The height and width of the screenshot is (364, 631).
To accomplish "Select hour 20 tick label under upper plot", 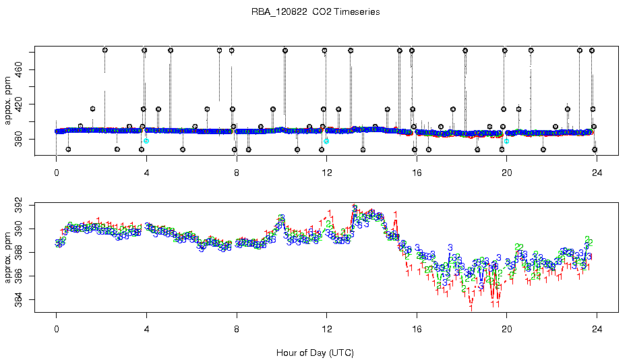I will click(507, 173).
